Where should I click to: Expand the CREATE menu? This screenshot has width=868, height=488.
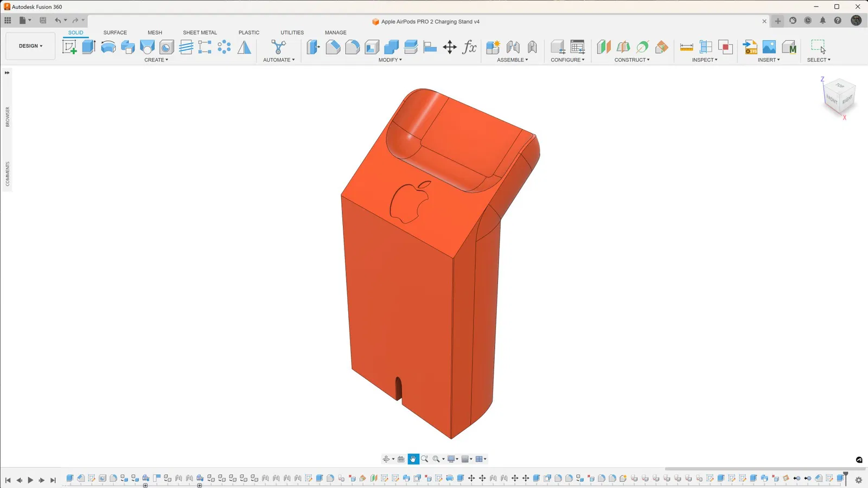tap(156, 60)
